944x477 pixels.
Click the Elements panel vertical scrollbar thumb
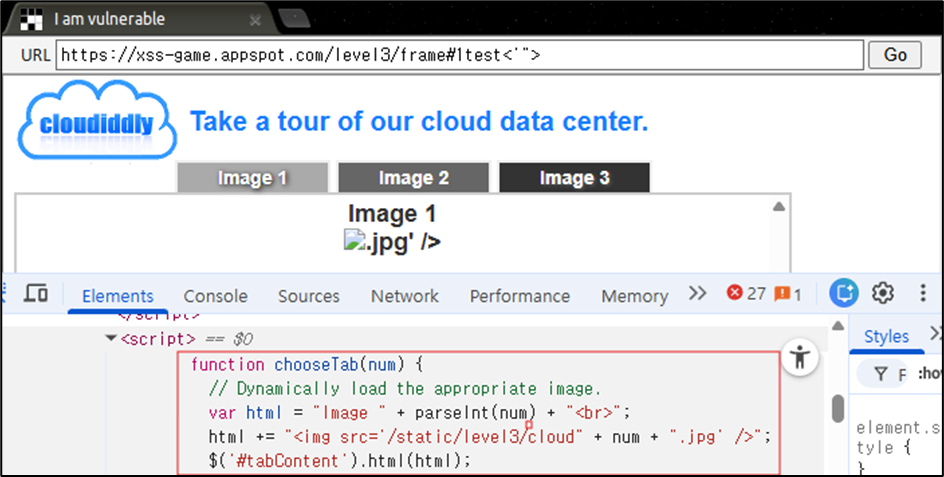click(838, 409)
